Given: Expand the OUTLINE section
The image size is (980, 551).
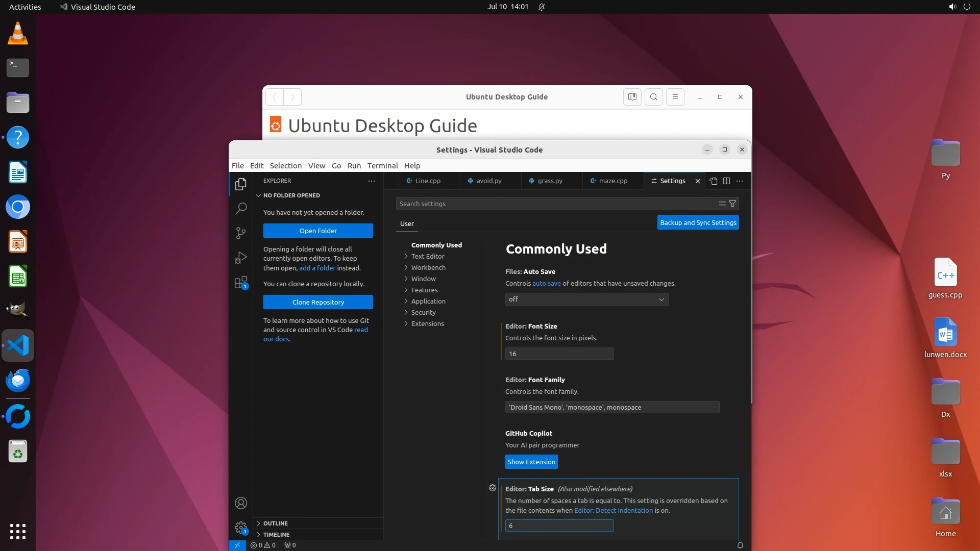Looking at the screenshot, I should (276, 523).
